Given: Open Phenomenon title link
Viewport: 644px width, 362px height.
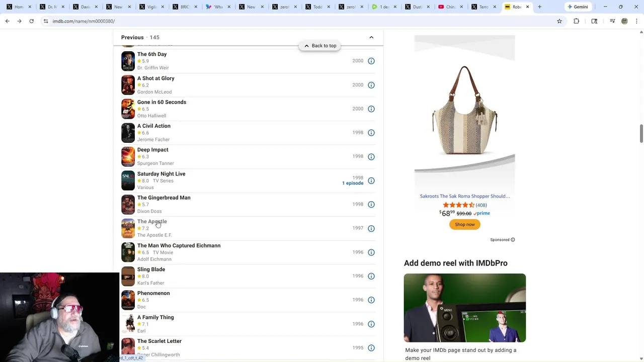Looking at the screenshot, I should [153, 293].
